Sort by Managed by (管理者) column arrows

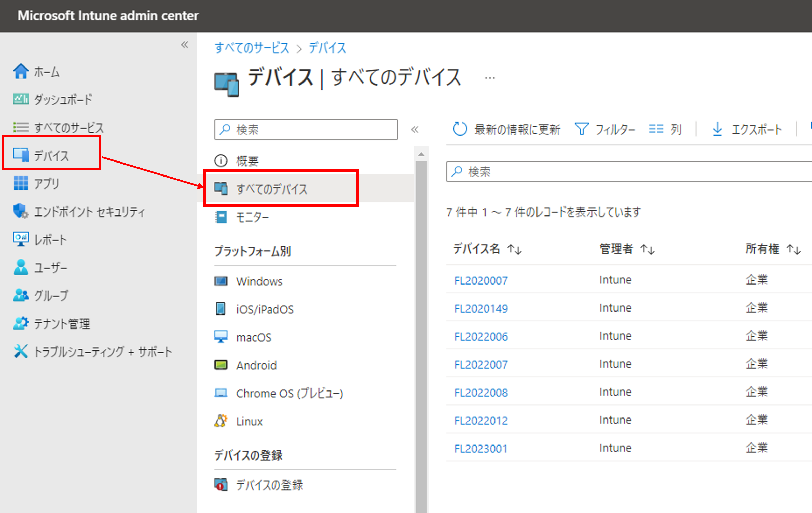648,249
